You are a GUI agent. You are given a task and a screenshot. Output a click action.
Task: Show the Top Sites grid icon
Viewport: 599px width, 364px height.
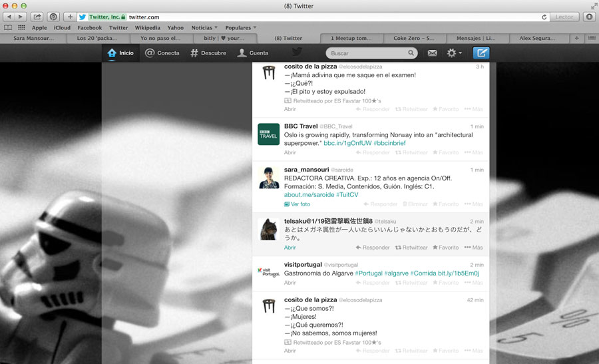click(x=21, y=27)
